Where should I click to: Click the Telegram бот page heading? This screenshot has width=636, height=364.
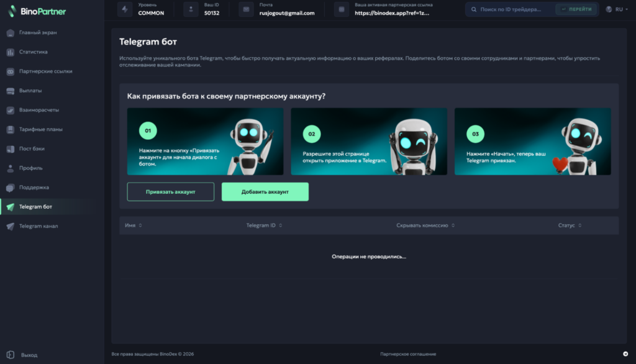pyautogui.click(x=148, y=42)
